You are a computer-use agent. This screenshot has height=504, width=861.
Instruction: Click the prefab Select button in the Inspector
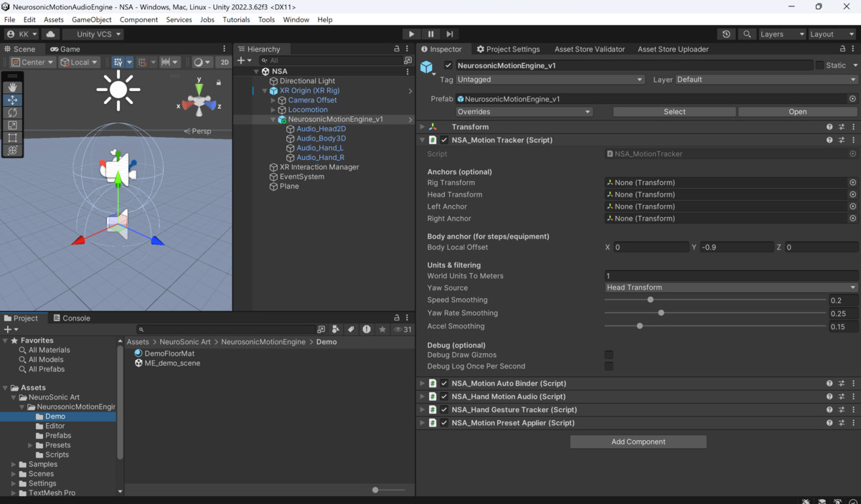pos(674,111)
